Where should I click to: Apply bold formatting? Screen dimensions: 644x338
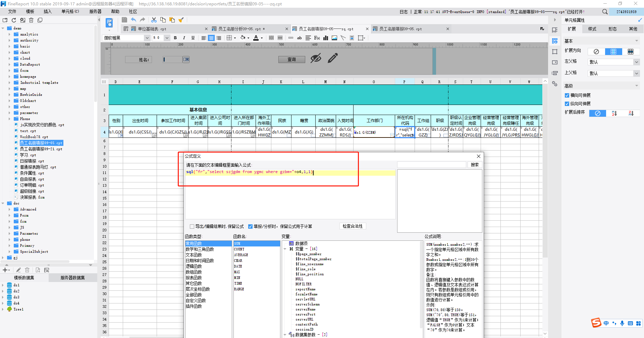click(x=175, y=38)
